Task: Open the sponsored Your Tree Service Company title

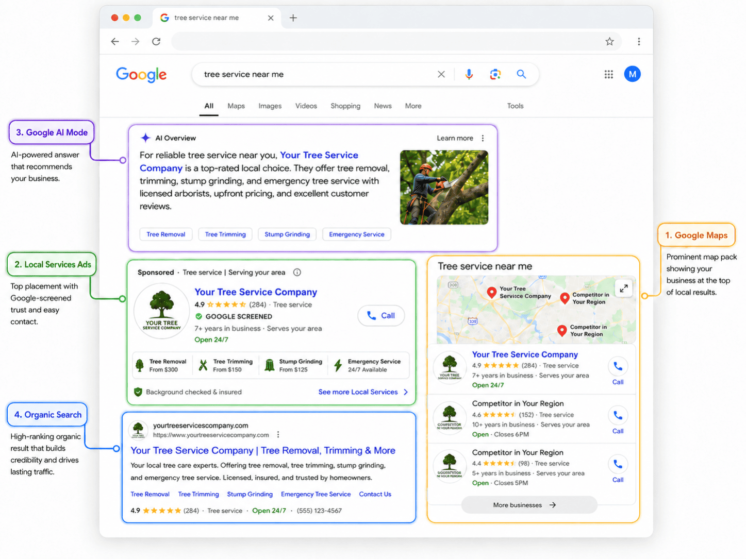Action: [x=256, y=292]
